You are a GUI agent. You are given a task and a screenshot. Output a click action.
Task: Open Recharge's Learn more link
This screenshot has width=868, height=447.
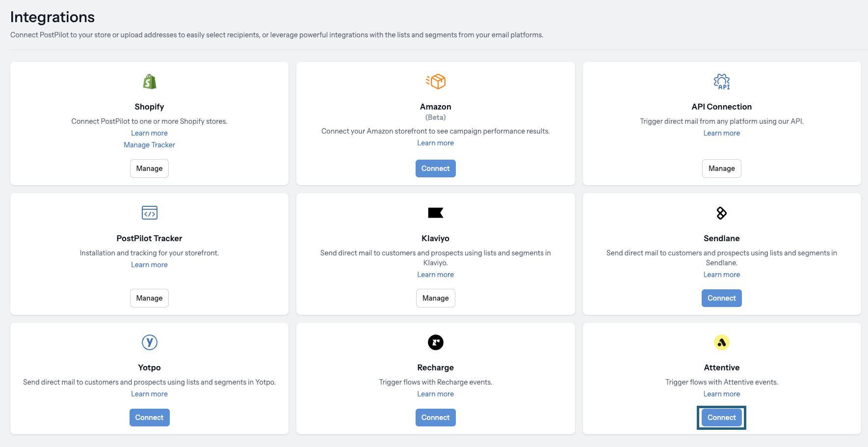(x=436, y=394)
